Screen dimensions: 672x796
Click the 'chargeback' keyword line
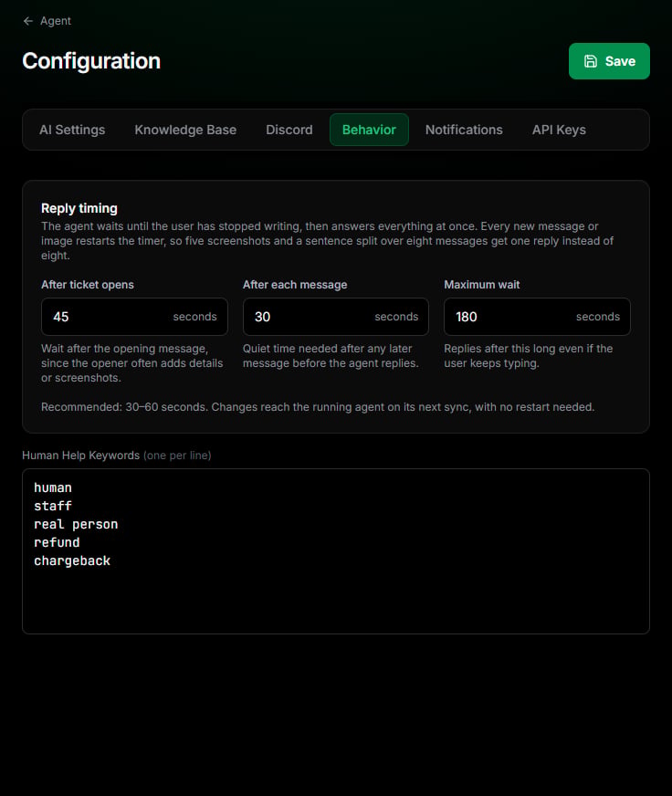tap(72, 561)
